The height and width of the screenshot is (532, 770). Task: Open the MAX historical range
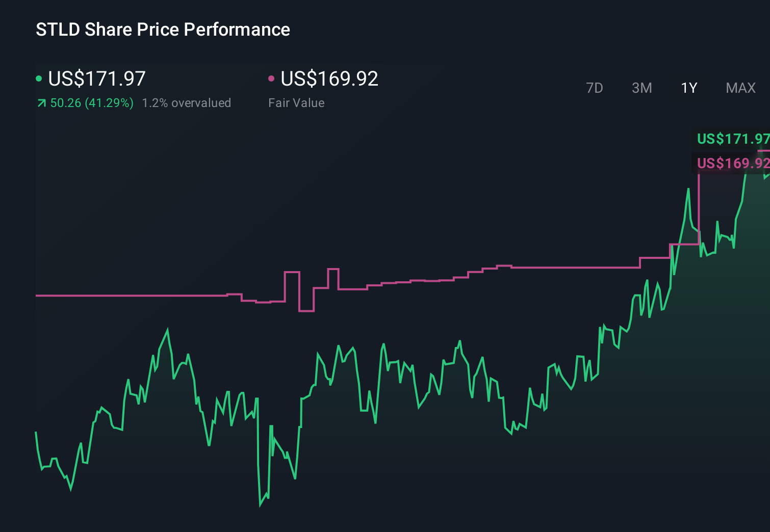click(x=740, y=88)
